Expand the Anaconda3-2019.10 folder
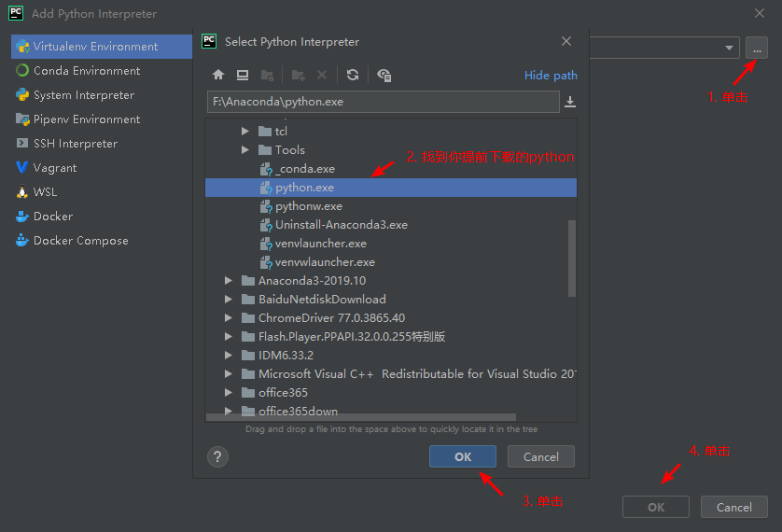 (229, 281)
